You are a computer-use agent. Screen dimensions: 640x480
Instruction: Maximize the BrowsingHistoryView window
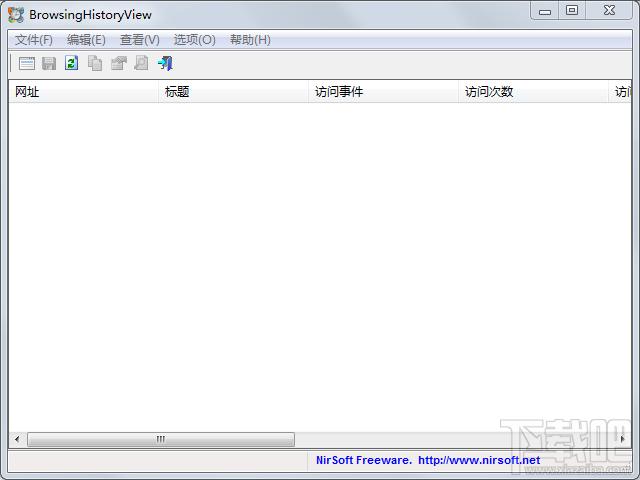click(572, 10)
